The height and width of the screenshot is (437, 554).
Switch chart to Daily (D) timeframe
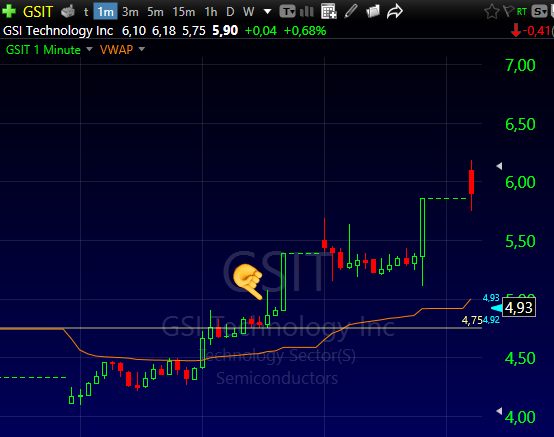coord(230,12)
